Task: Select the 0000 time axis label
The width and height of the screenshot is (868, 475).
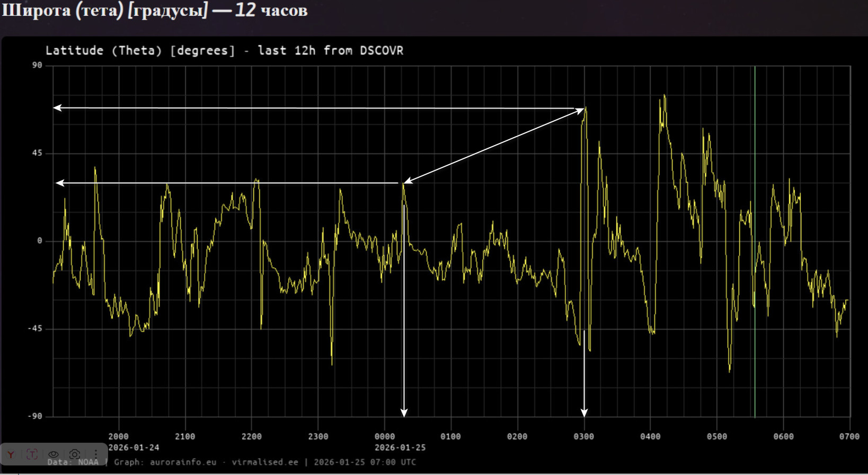Action: 385,436
